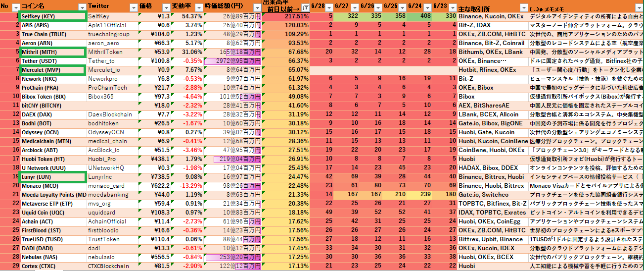Click the 6/28 column filter arrow
The width and height of the screenshot is (644, 271).
coord(329,7)
